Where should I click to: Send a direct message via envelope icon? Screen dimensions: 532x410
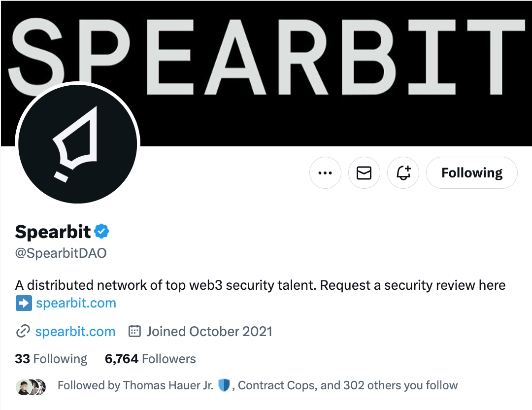pyautogui.click(x=364, y=173)
